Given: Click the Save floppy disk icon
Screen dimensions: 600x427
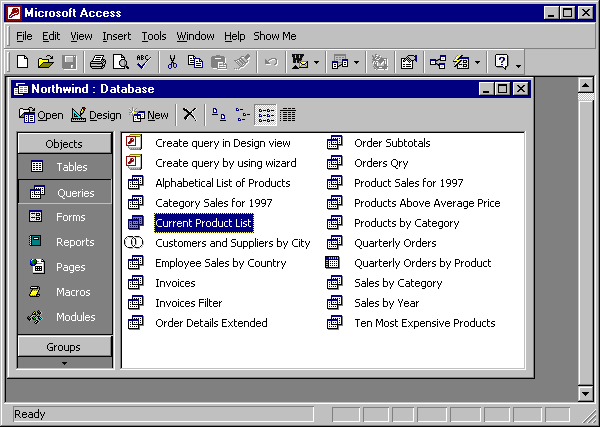Looking at the screenshot, I should coord(69,62).
